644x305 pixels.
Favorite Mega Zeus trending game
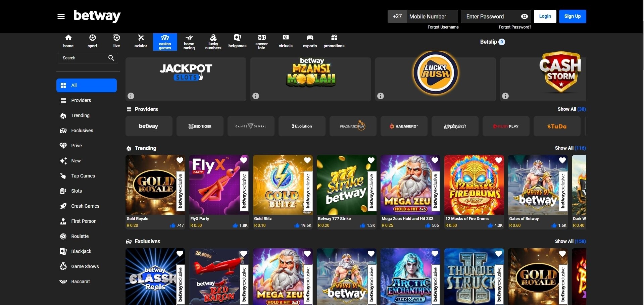(435, 160)
